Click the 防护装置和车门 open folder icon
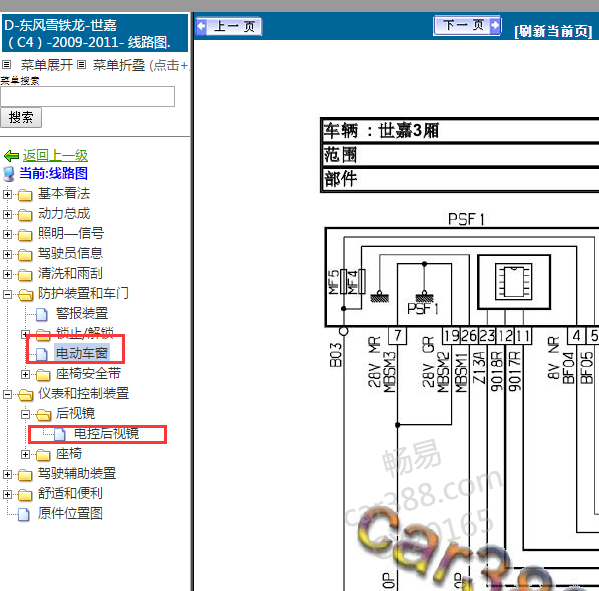The width and height of the screenshot is (599, 591). (x=26, y=295)
